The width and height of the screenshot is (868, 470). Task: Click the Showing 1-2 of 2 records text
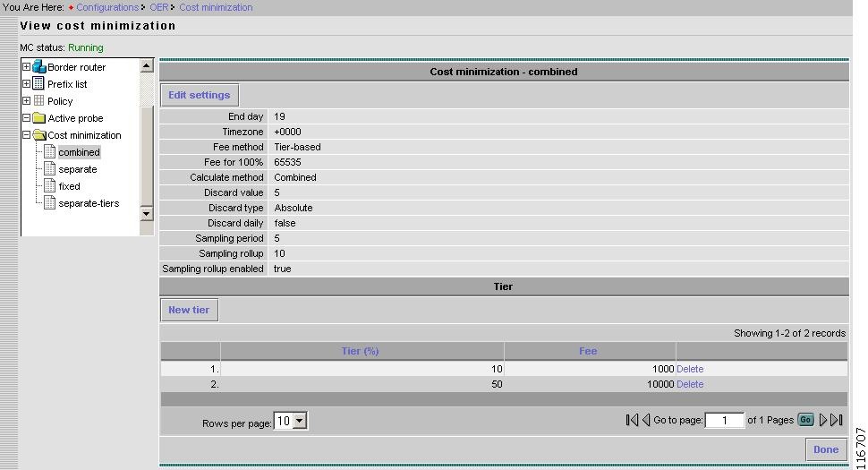[x=789, y=333]
